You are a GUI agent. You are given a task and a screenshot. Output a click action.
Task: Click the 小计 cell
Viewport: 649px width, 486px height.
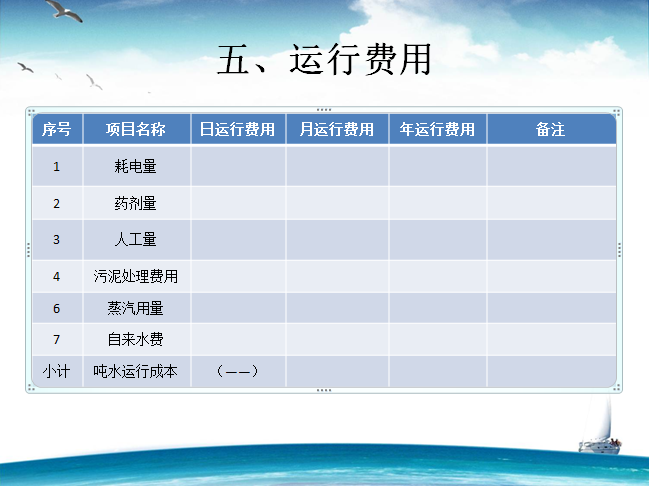[57, 371]
